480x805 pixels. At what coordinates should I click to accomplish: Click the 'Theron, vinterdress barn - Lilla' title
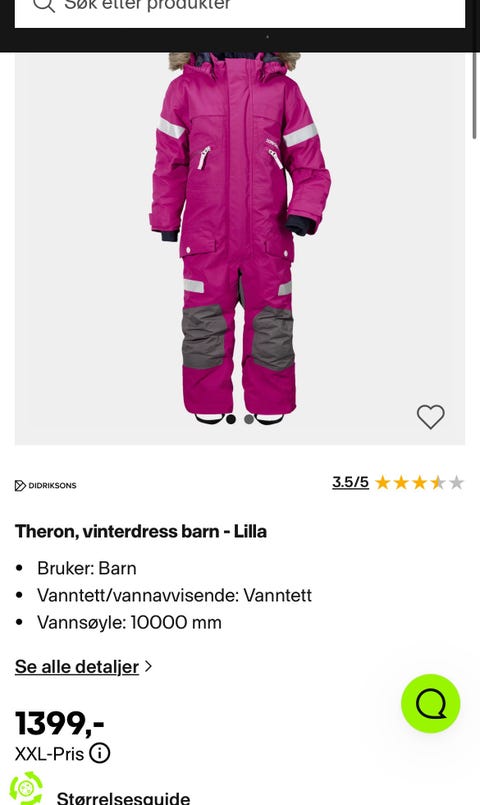pyautogui.click(x=141, y=531)
